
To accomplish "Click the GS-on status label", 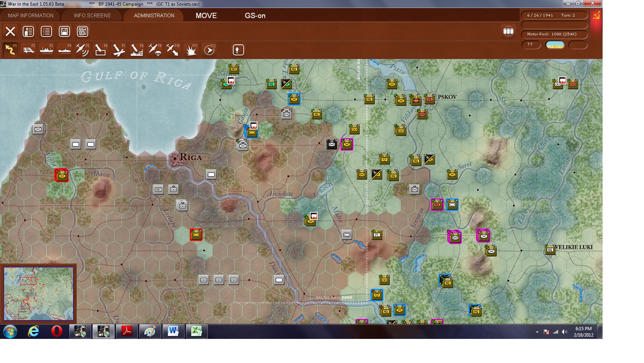I will [255, 15].
